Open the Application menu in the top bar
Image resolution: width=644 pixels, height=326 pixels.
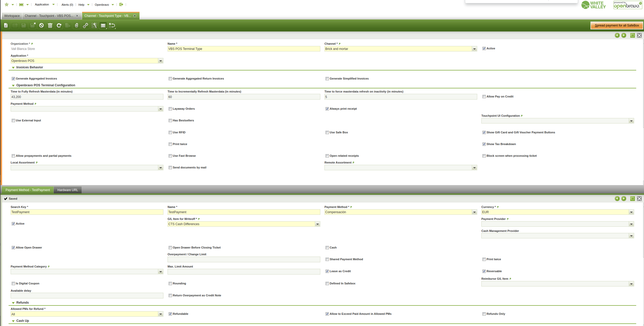[x=42, y=5]
